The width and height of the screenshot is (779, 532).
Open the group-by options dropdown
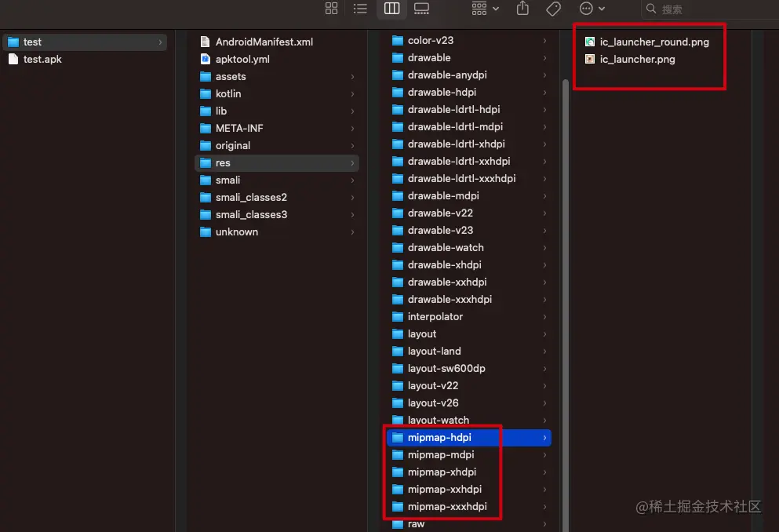click(486, 9)
